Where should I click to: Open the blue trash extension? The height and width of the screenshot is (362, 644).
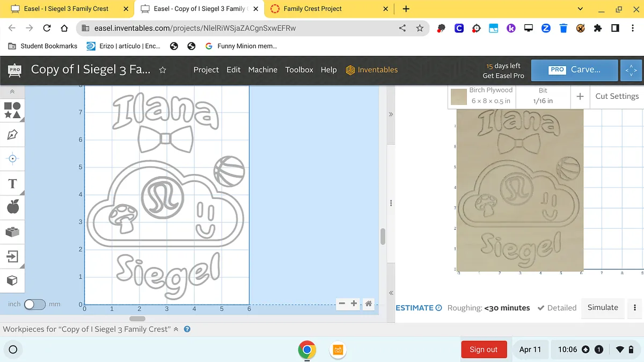(563, 28)
